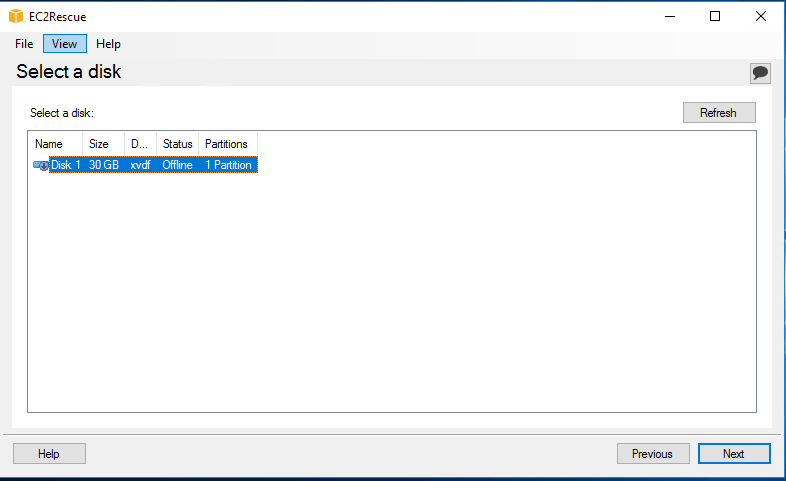Click the EC2Rescue app icon in title bar
The image size is (786, 481).
point(16,17)
